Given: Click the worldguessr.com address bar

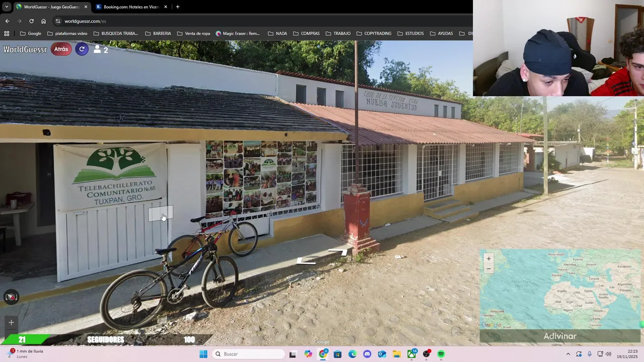Looking at the screenshot, I should click(x=262, y=21).
